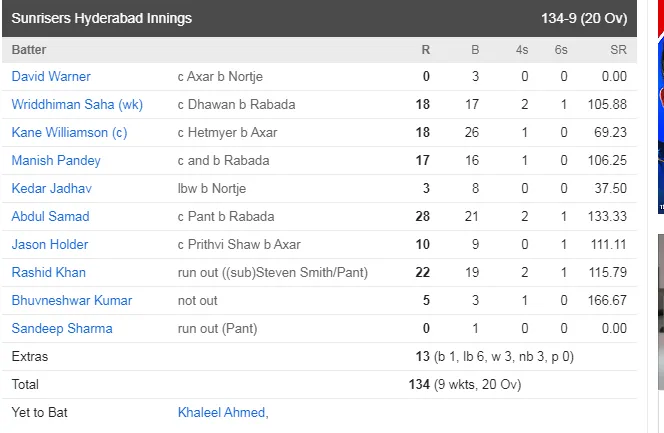664x433 pixels.
Task: Click the 4s column header
Action: [x=522, y=50]
